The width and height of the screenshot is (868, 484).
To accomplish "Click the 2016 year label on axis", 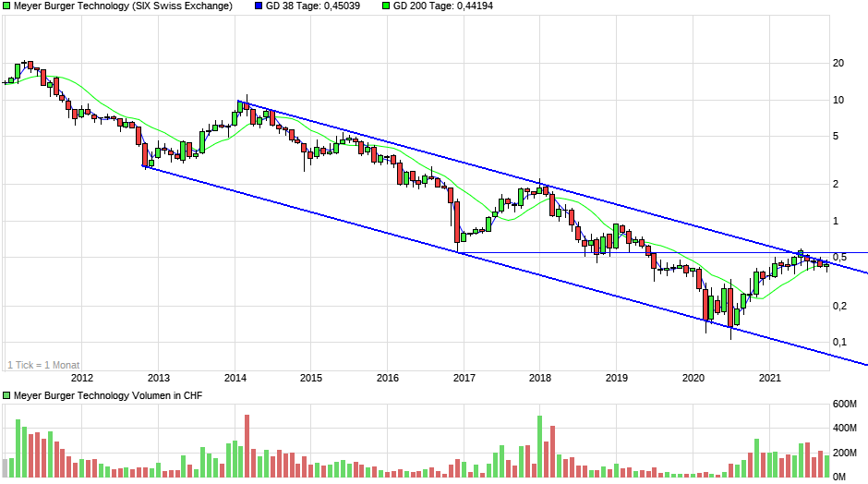I will pos(388,378).
